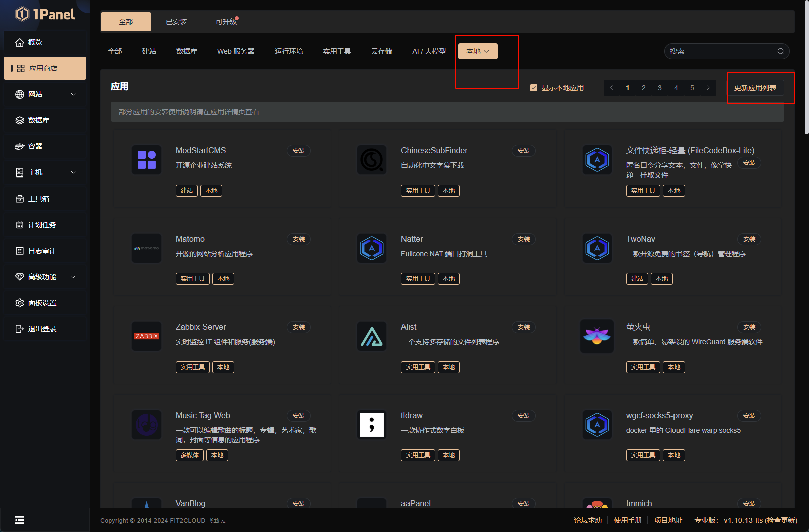Select the top 全部 tab
Image resolution: width=809 pixels, height=532 pixels.
126,22
